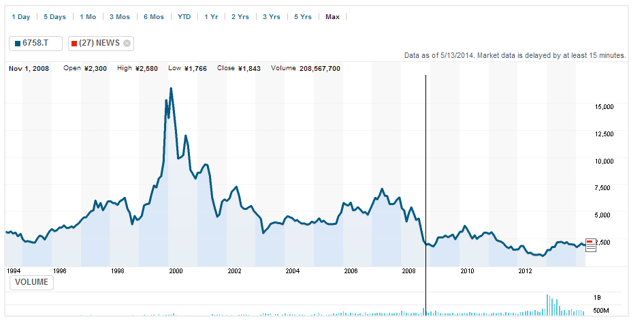Select the 6758.T ticker chip
This screenshot has width=644, height=325.
pyautogui.click(x=35, y=44)
